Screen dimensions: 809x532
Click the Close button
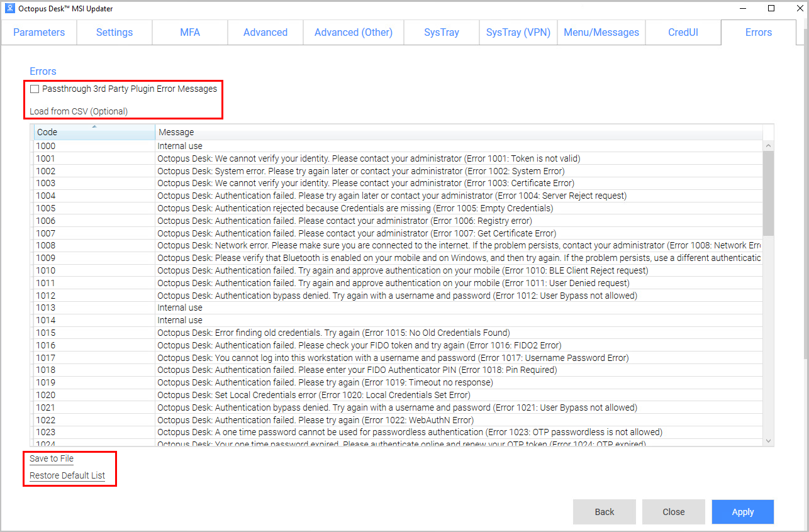(x=674, y=512)
